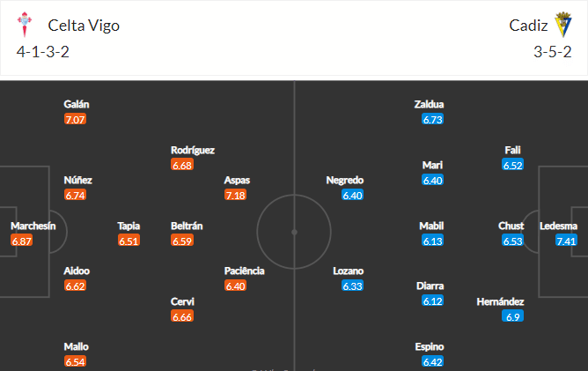Viewport: 588px width, 371px height.
Task: Open player Negredo on the pitch
Action: [x=345, y=181]
